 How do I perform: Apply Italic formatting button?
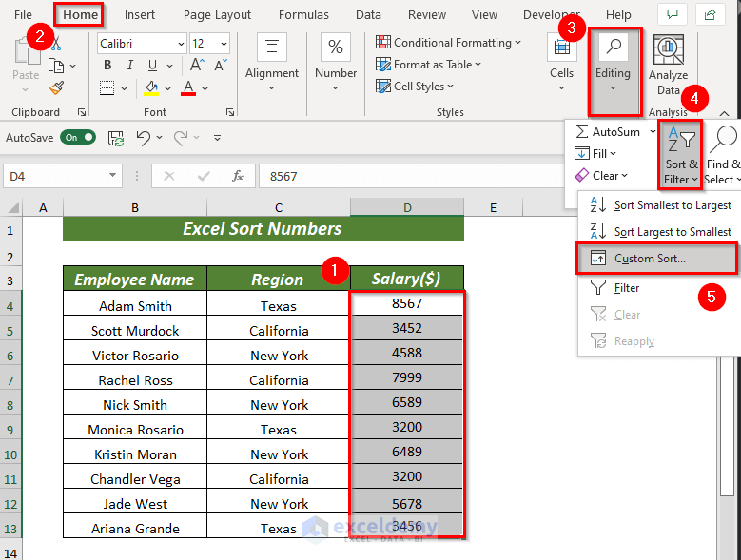pyautogui.click(x=131, y=65)
